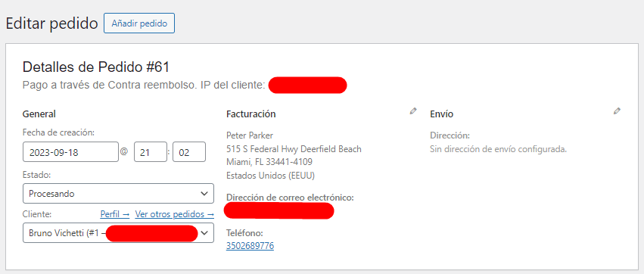Open the Perfil link
The image size is (644, 274).
(114, 214)
